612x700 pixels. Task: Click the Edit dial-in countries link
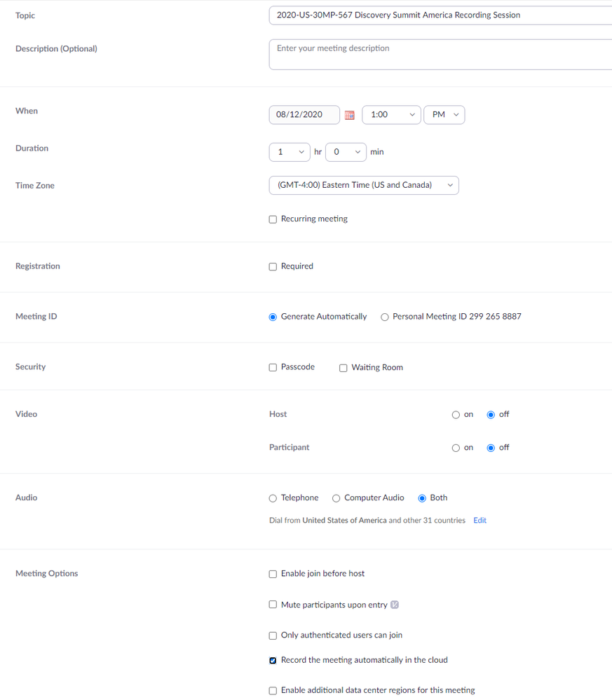(x=480, y=521)
